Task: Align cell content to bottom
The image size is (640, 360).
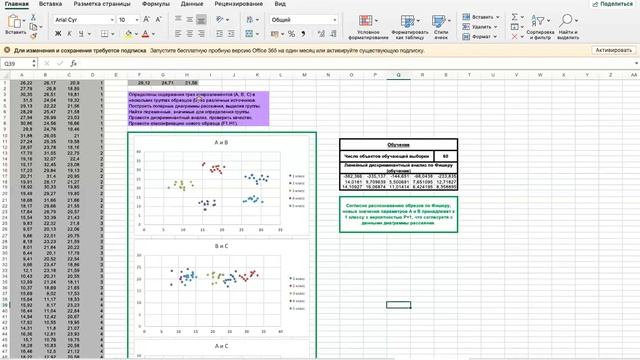Action: point(201,19)
